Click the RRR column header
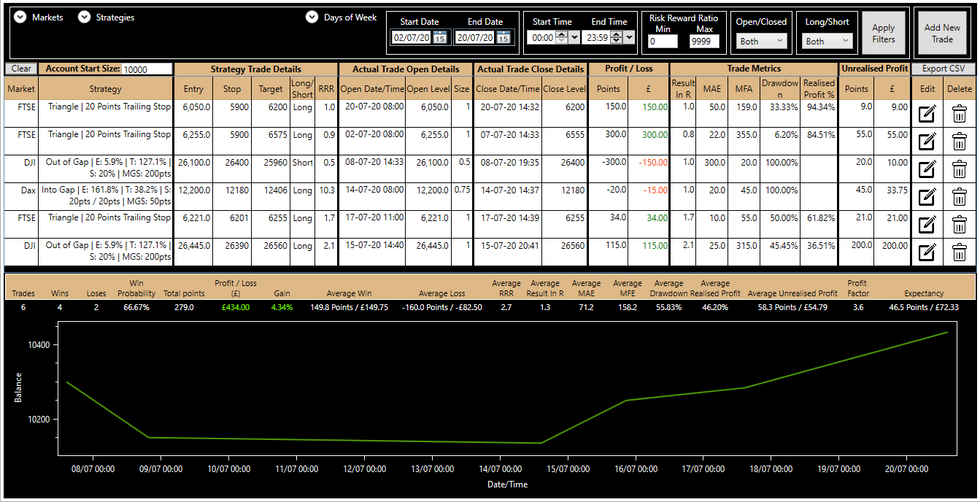Screen dimensions: 980x502 [x=326, y=89]
